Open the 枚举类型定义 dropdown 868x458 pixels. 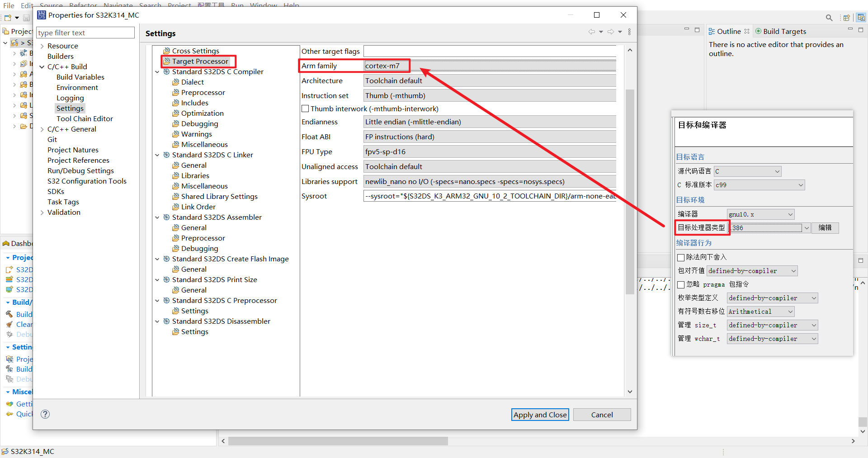[773, 298]
